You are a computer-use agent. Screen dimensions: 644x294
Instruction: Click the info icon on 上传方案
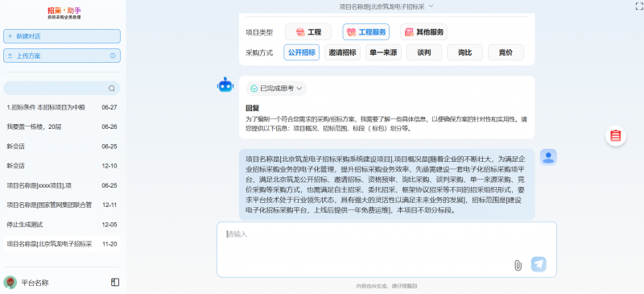click(x=113, y=56)
